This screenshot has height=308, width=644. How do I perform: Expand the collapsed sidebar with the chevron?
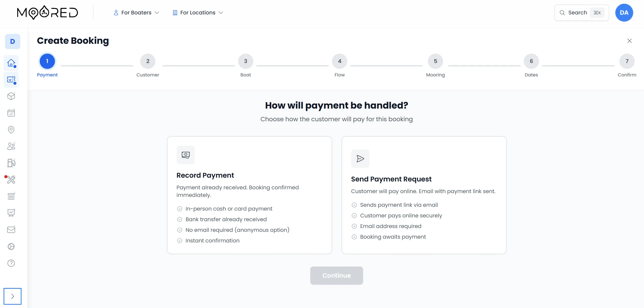pyautogui.click(x=13, y=296)
